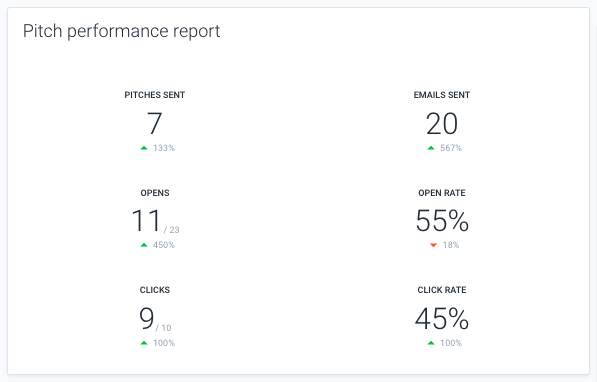Click the Pitch performance report title

click(x=121, y=31)
